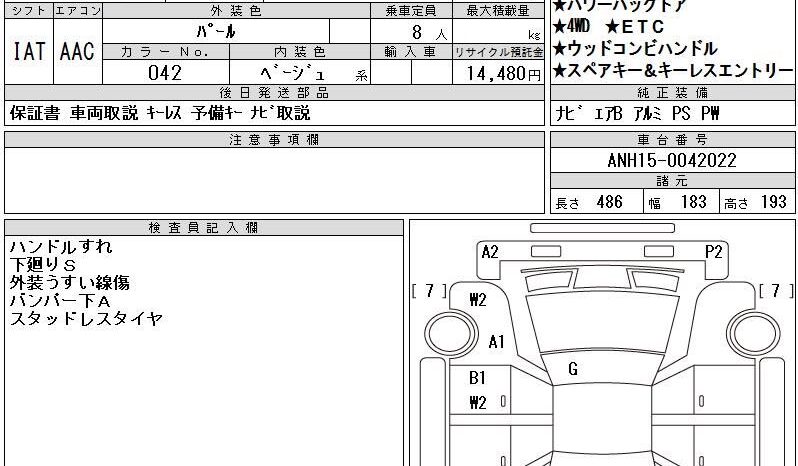
Task: Click the A2 damage mark on diagram
Action: tap(490, 252)
